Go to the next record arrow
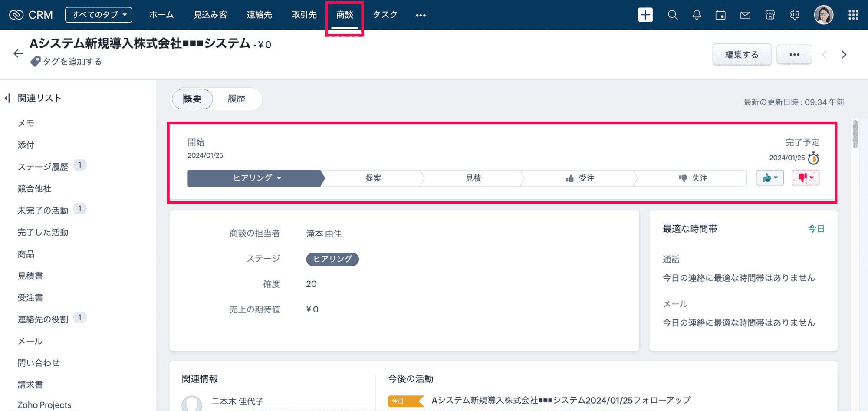Image resolution: width=868 pixels, height=411 pixels. tap(844, 55)
